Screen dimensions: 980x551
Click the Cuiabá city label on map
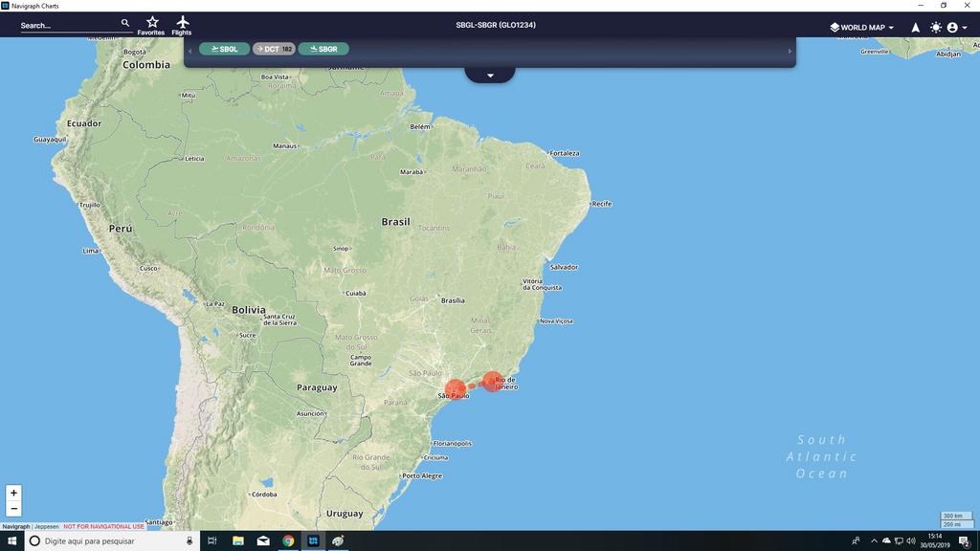(x=356, y=293)
